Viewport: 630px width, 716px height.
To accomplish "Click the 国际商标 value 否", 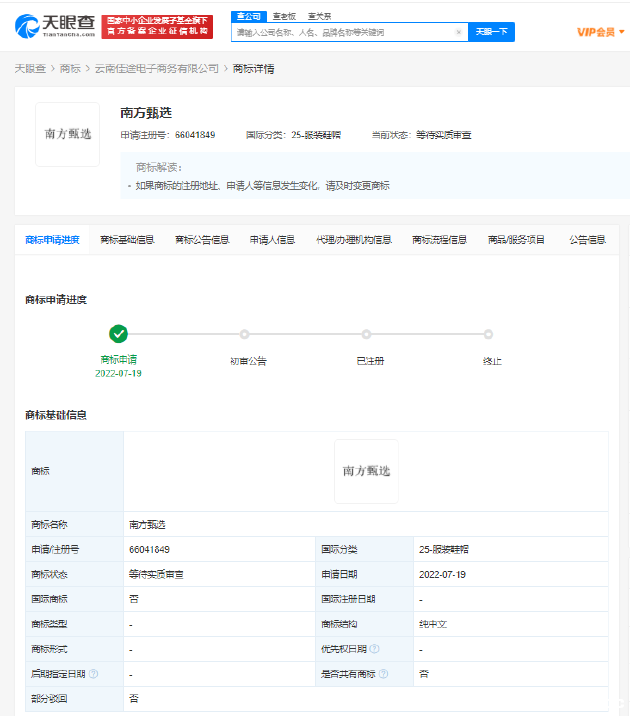I will tap(133, 599).
